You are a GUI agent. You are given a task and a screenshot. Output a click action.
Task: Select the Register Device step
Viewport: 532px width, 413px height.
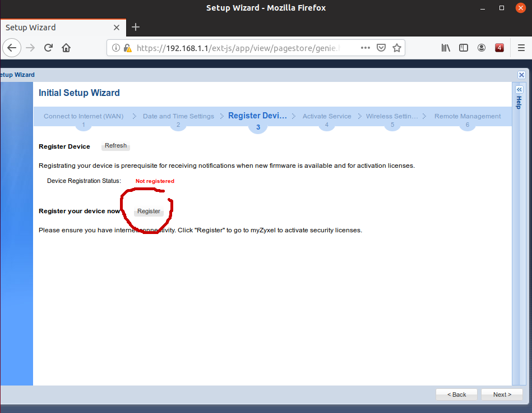click(257, 116)
